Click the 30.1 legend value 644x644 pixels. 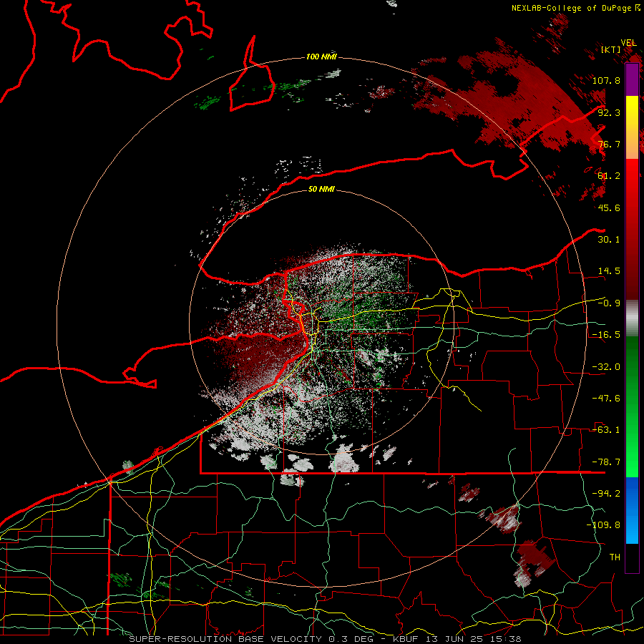[609, 240]
